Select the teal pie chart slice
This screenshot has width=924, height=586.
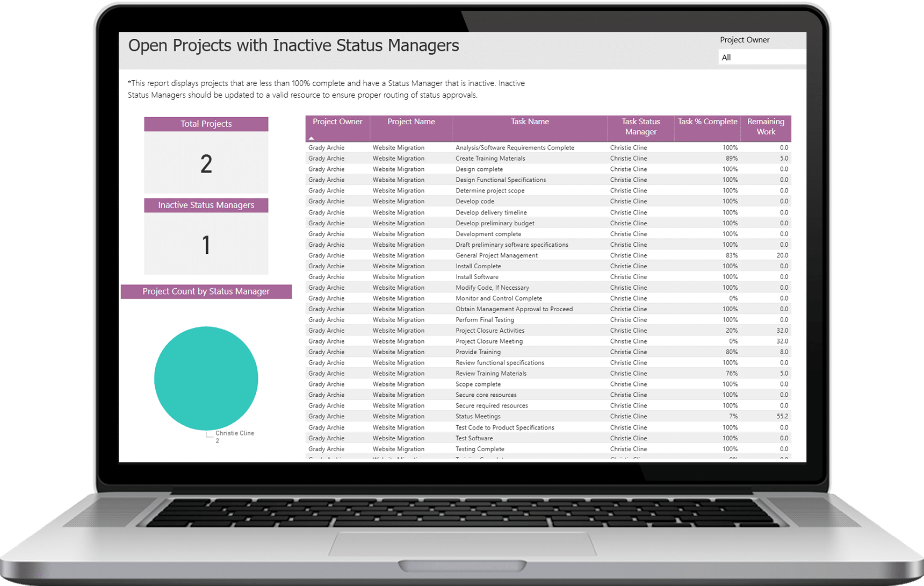(x=206, y=378)
